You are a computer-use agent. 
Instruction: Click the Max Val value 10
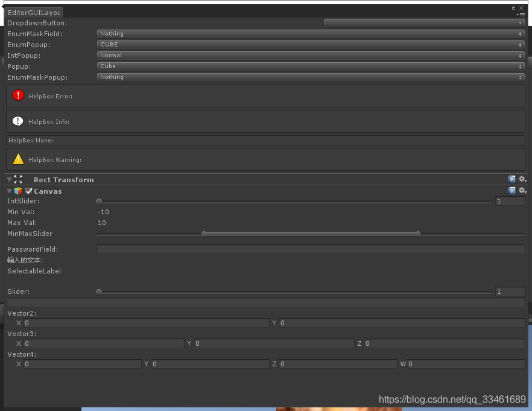tap(102, 223)
